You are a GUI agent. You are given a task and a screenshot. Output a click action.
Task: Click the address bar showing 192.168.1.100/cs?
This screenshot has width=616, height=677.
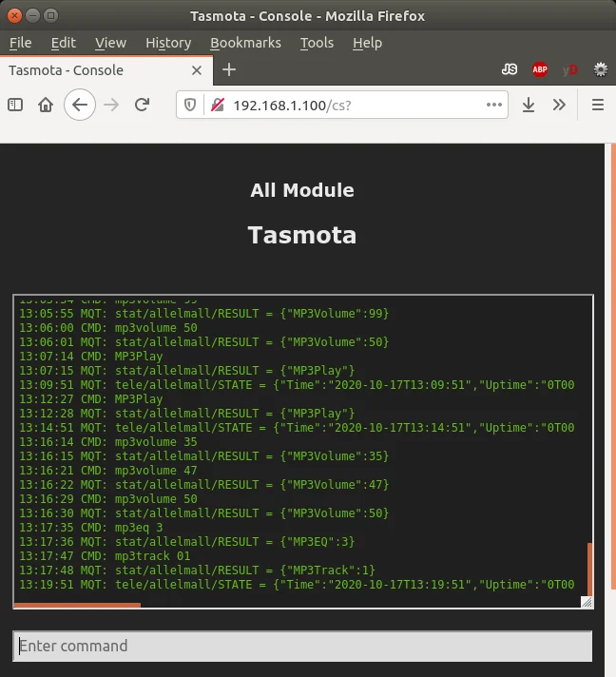tap(342, 105)
